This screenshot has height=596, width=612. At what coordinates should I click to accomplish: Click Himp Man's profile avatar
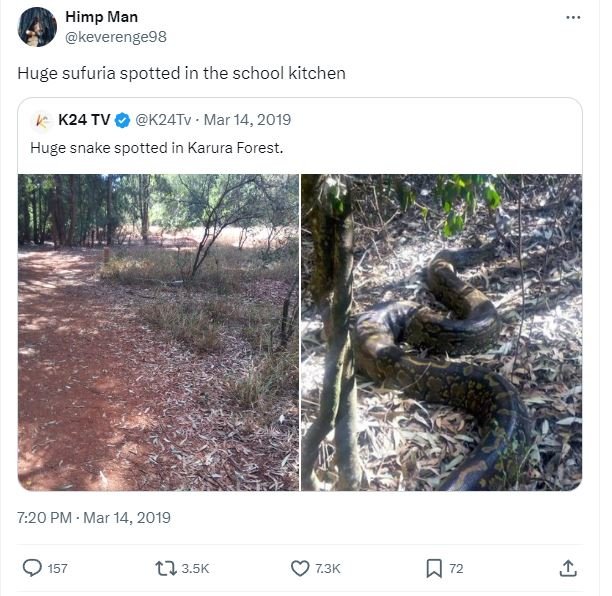pos(37,27)
